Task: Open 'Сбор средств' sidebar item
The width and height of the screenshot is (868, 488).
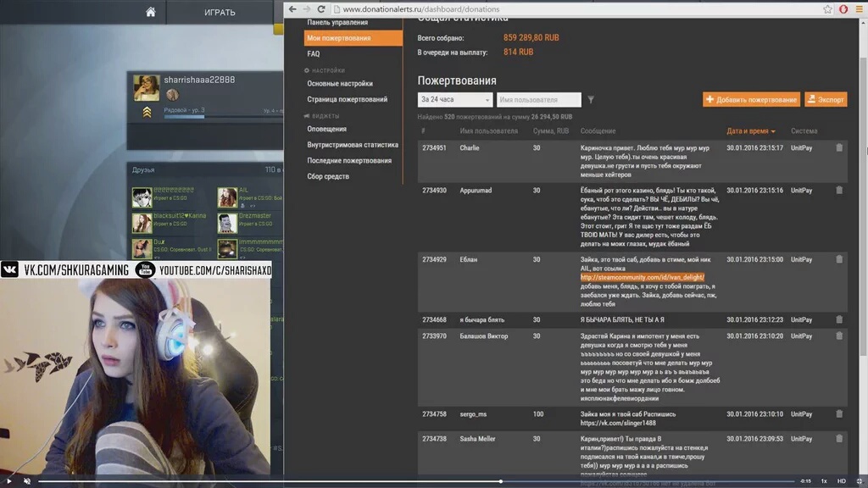Action: tap(328, 176)
